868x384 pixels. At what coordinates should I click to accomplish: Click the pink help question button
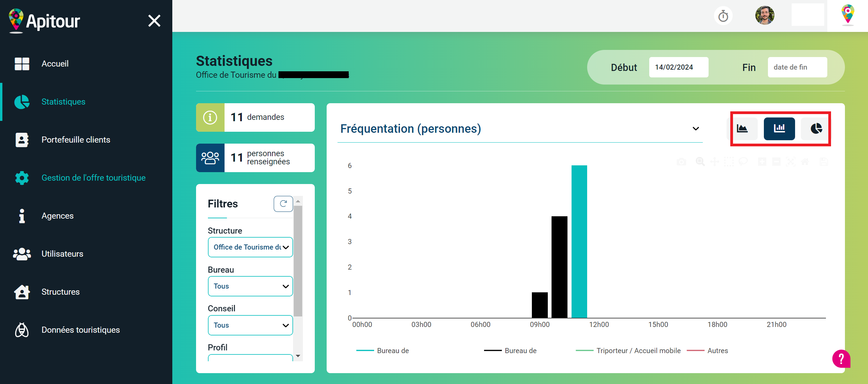point(841,359)
